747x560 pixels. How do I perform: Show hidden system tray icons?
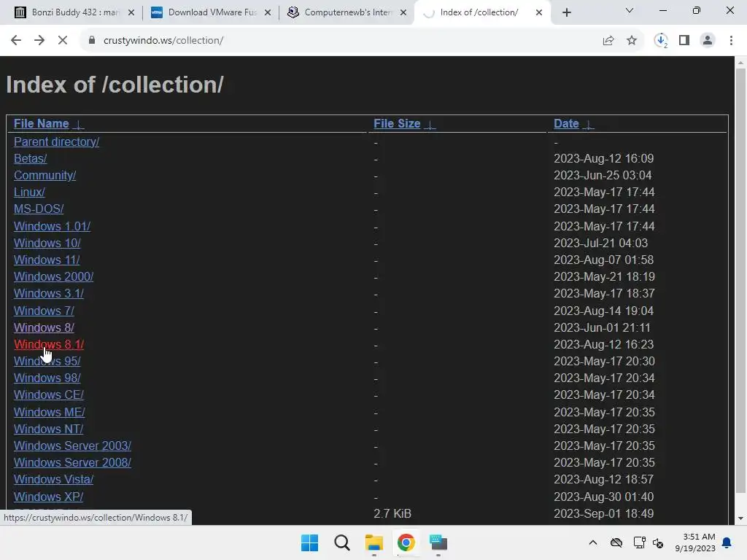(x=592, y=542)
